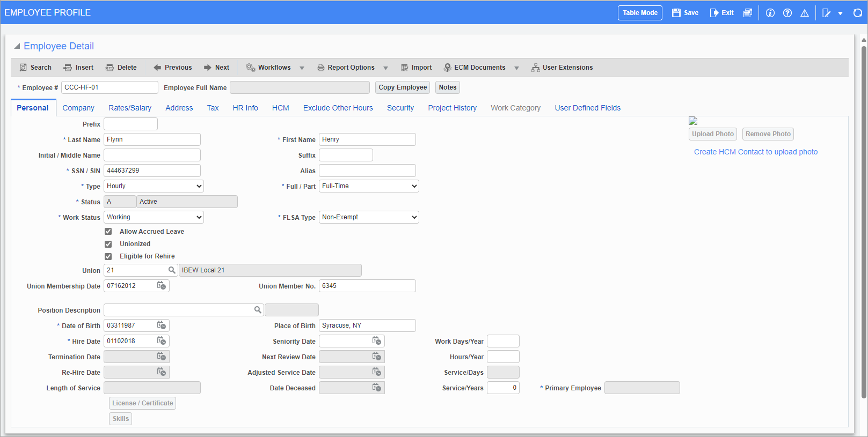Switch to the Tax tab
This screenshot has width=868, height=437.
[213, 108]
